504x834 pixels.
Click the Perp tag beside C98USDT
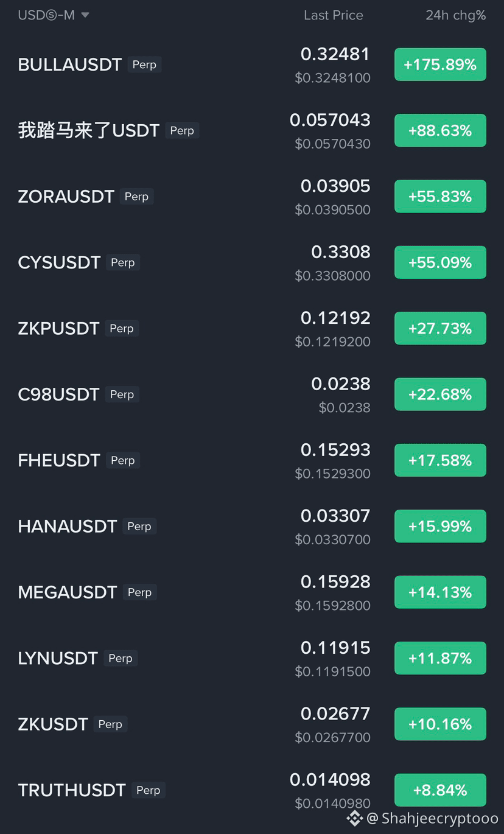pos(122,394)
